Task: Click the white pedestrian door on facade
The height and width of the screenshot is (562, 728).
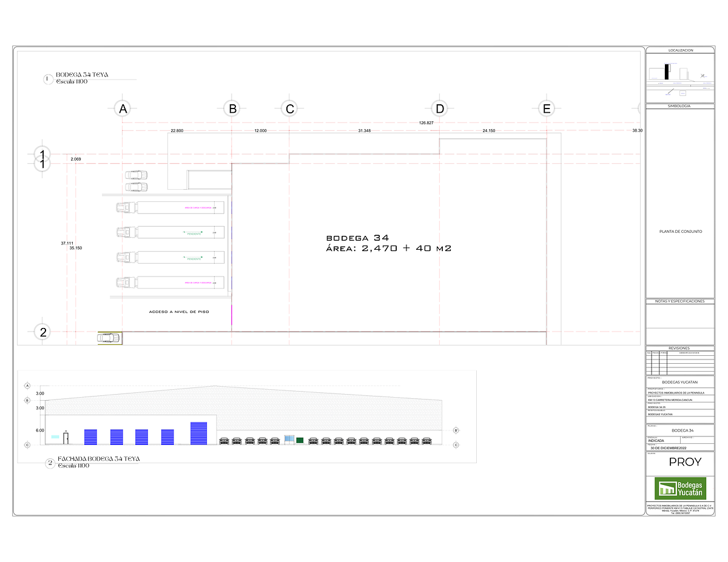Action: (66, 438)
